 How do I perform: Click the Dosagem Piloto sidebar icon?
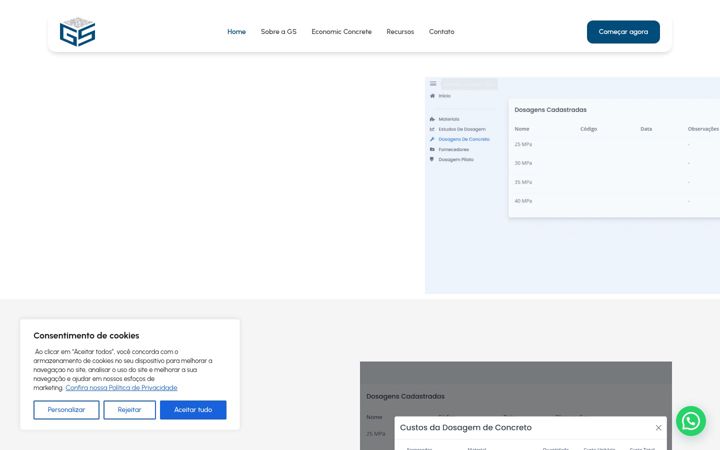432,159
